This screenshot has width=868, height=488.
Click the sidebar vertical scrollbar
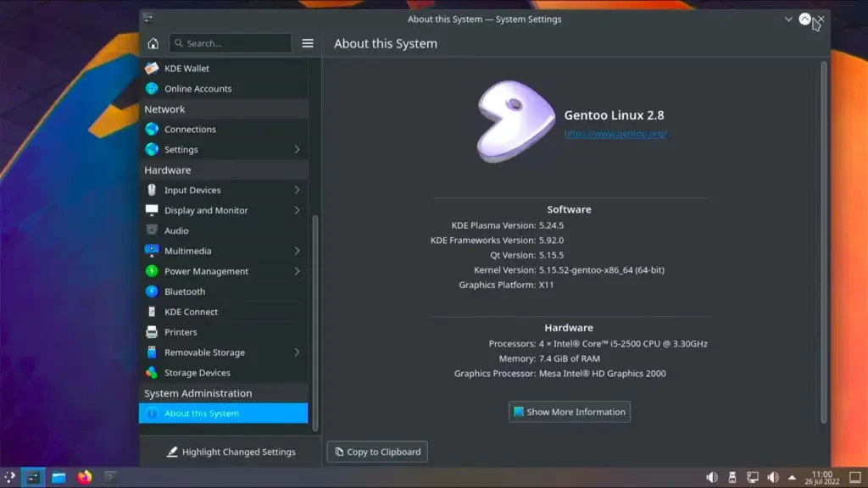[x=315, y=323]
